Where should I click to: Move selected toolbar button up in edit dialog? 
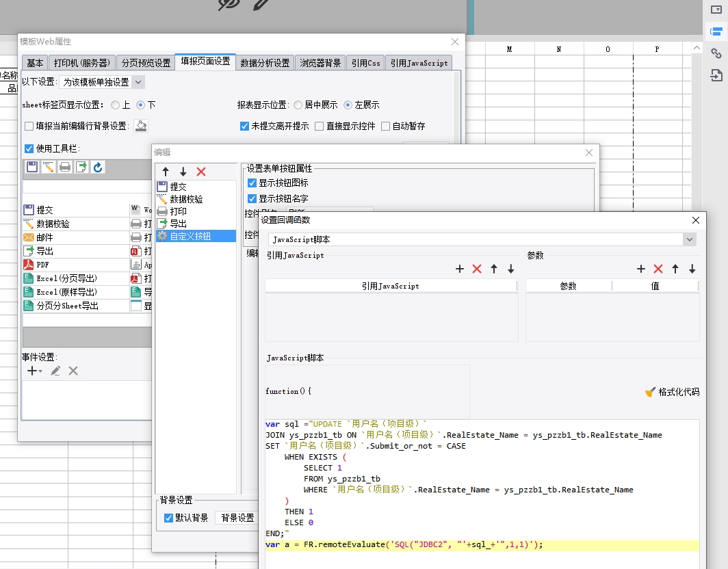(166, 172)
